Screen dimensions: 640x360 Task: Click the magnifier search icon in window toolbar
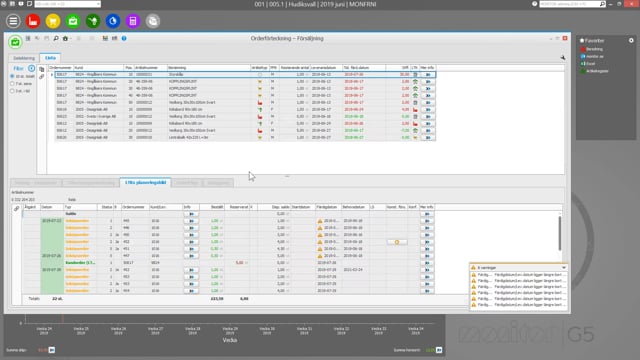[x=56, y=38]
